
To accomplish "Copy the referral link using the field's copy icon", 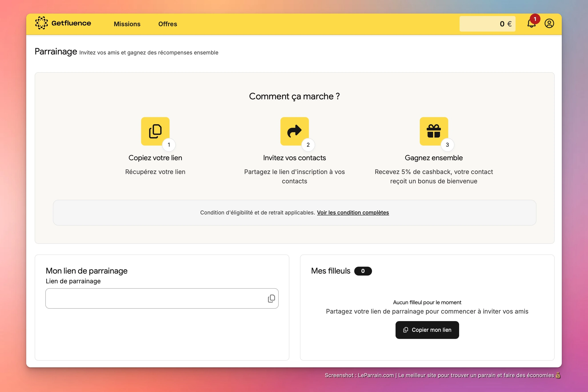I will (x=271, y=298).
